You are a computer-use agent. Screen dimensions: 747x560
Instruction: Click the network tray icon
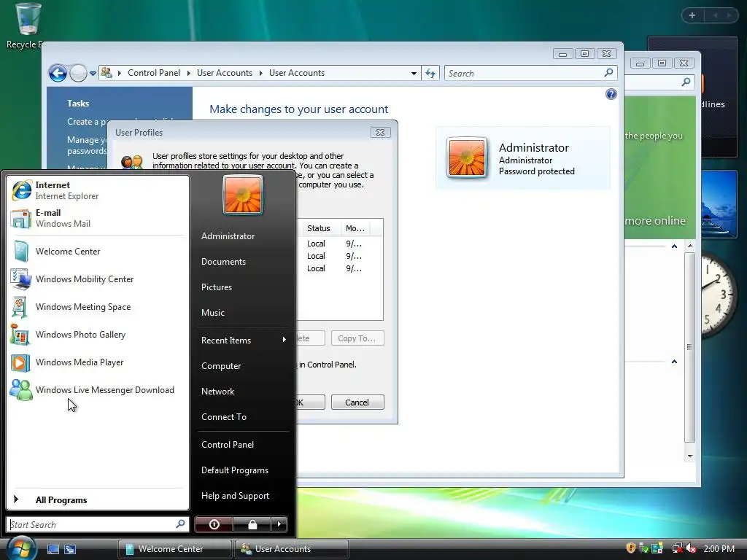pyautogui.click(x=677, y=548)
